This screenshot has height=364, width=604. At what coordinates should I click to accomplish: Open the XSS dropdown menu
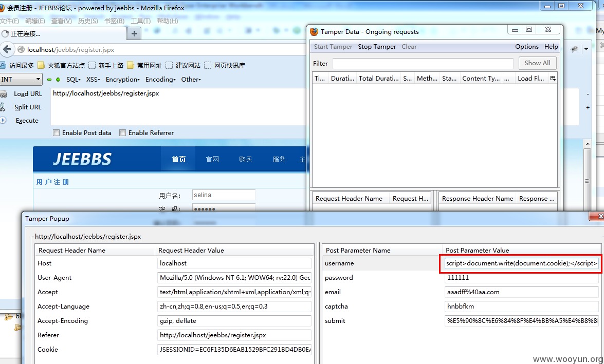[x=93, y=79]
